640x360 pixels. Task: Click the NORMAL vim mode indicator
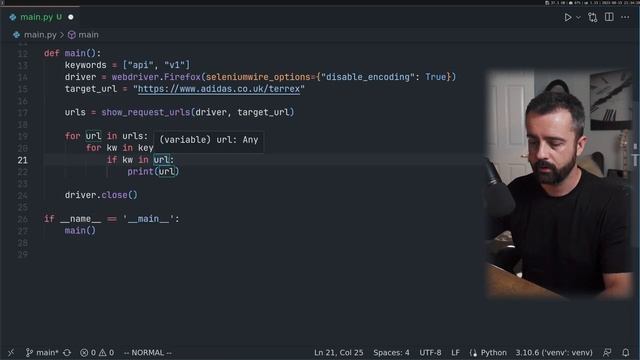(148, 353)
